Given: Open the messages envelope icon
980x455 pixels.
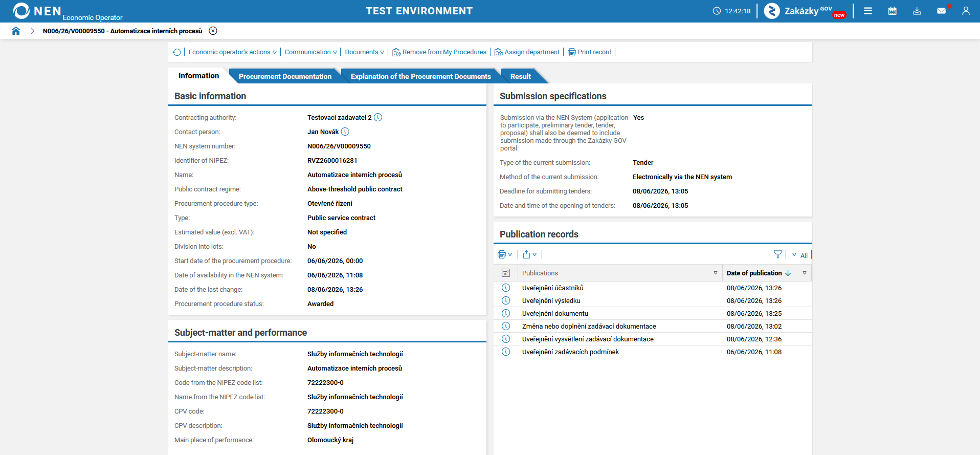Looking at the screenshot, I should click(x=942, y=11).
